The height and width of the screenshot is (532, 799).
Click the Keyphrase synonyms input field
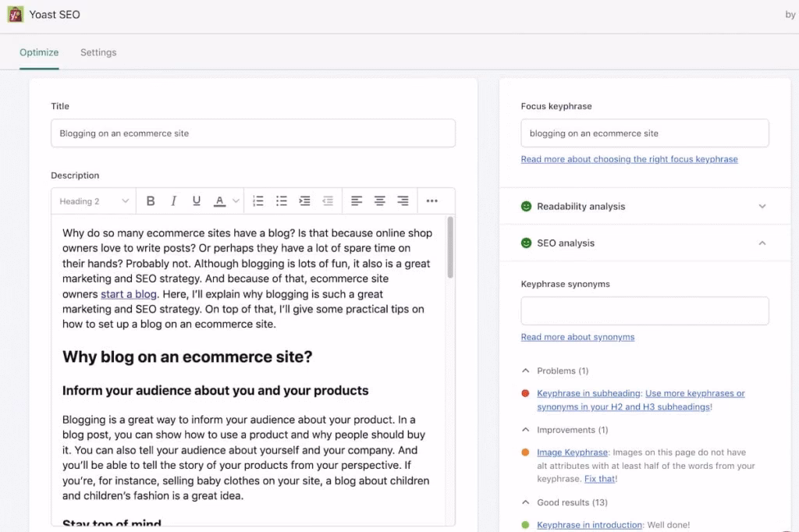click(644, 310)
